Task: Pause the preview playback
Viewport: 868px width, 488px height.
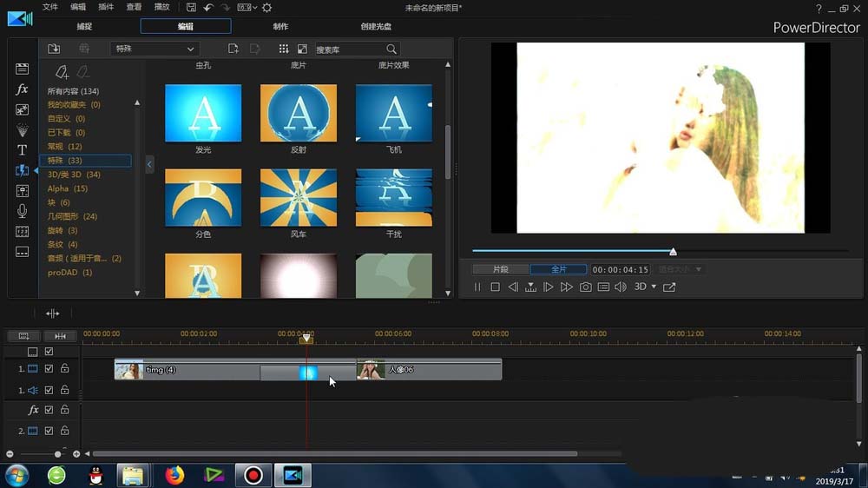Action: coord(477,287)
